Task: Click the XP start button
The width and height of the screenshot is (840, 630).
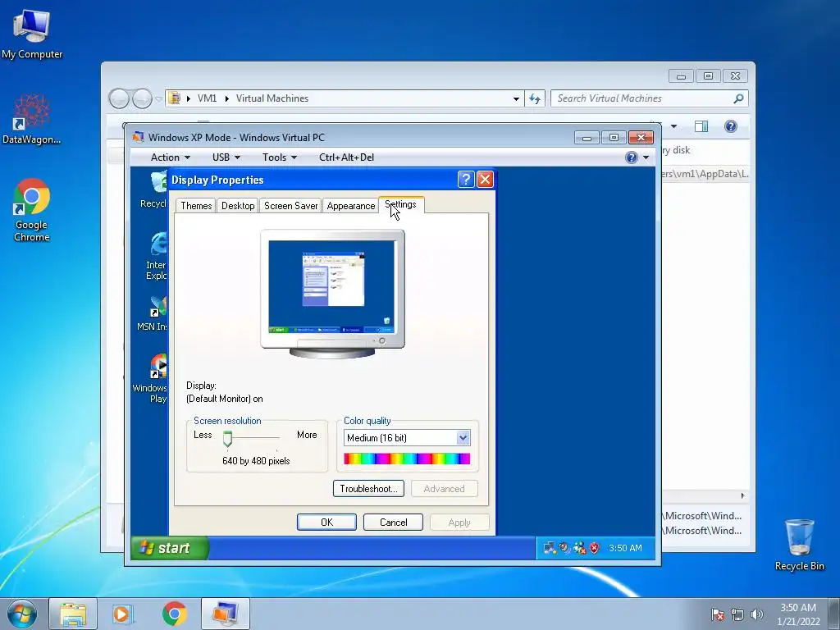Action: point(169,547)
